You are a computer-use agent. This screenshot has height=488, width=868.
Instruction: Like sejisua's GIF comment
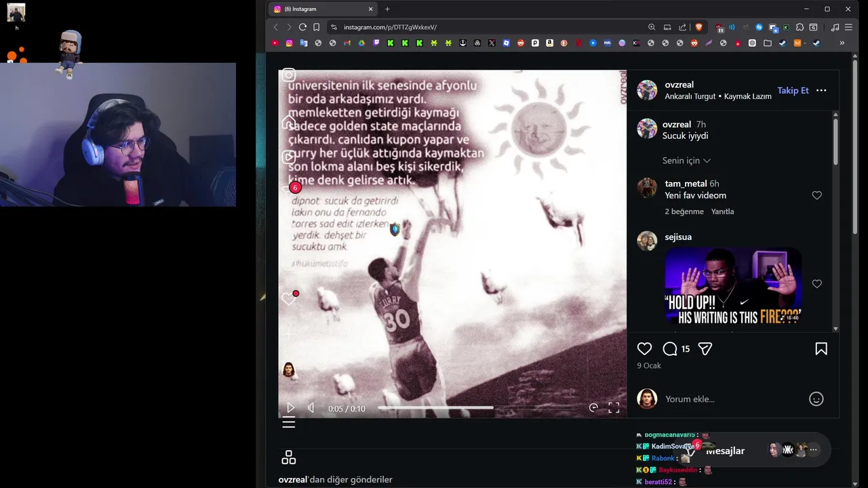coord(816,284)
